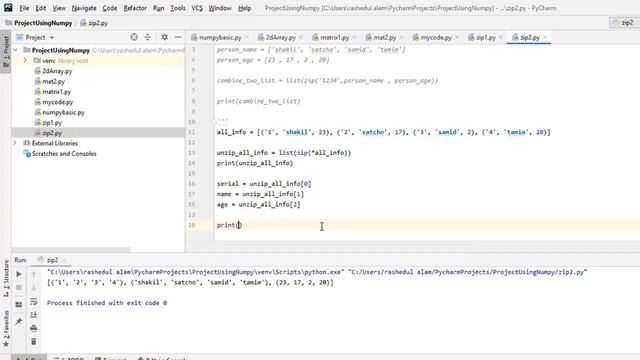Open the Run menu

158,8
